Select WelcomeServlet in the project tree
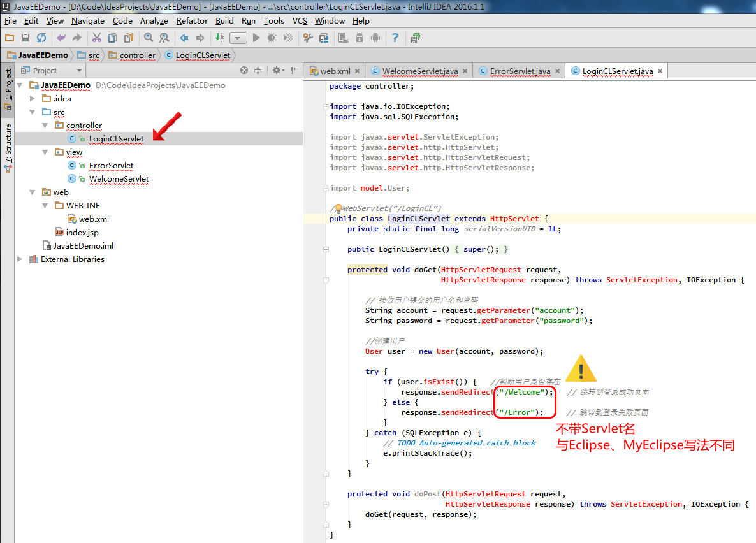This screenshot has width=756, height=543. 119,179
